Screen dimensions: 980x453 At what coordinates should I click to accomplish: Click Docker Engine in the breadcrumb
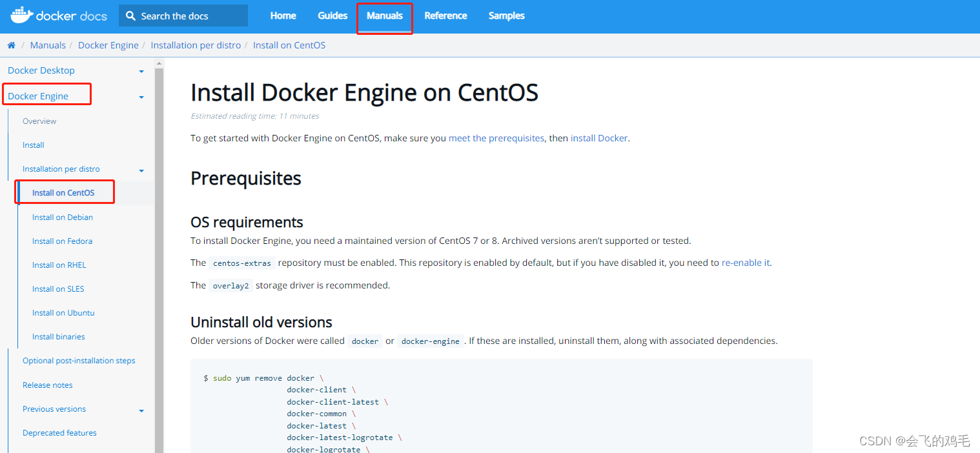pyautogui.click(x=108, y=45)
